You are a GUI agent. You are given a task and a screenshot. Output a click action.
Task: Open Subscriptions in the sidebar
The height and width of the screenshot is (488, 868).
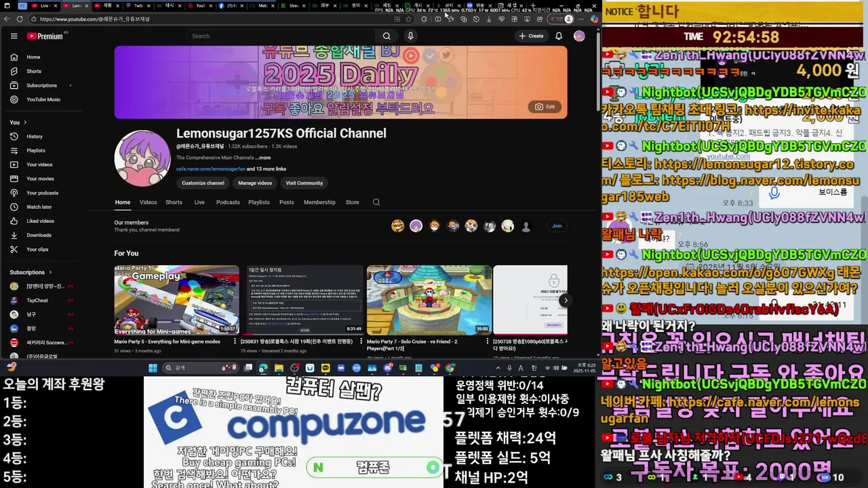pyautogui.click(x=41, y=85)
